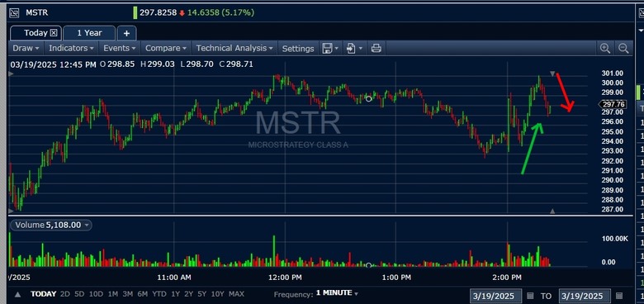
Task: Collapse the range bar with up triangle
Action: (x=18, y=295)
